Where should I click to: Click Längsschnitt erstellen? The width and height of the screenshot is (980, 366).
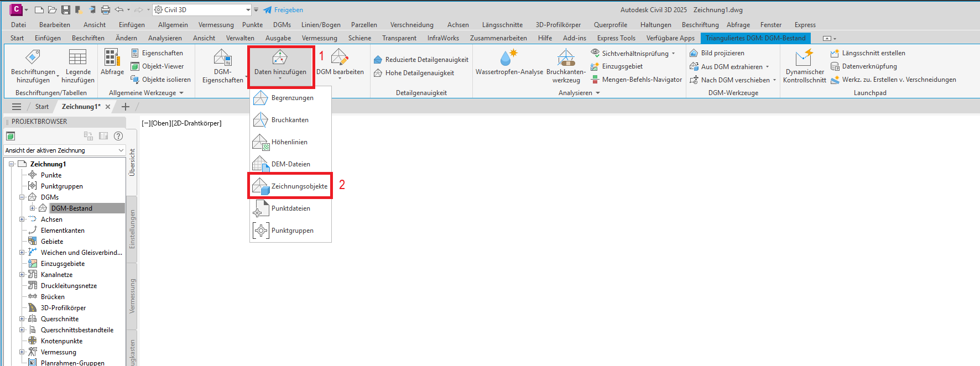[x=868, y=53]
